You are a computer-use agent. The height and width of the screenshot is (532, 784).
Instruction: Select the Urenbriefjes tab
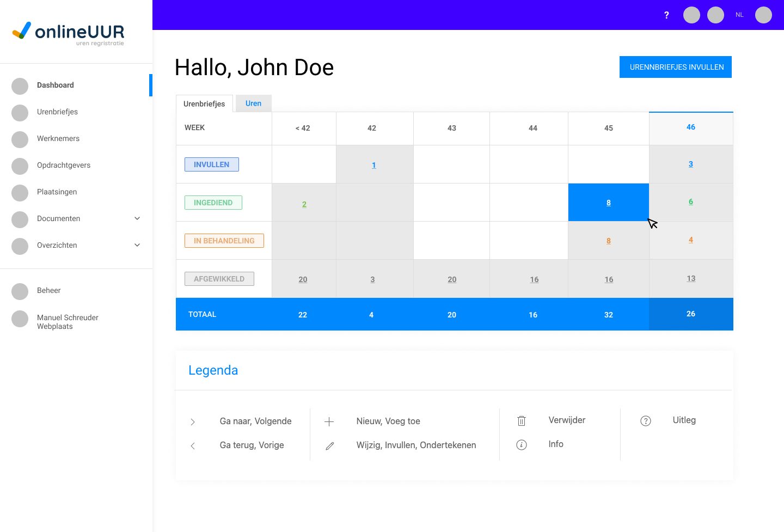coord(204,104)
